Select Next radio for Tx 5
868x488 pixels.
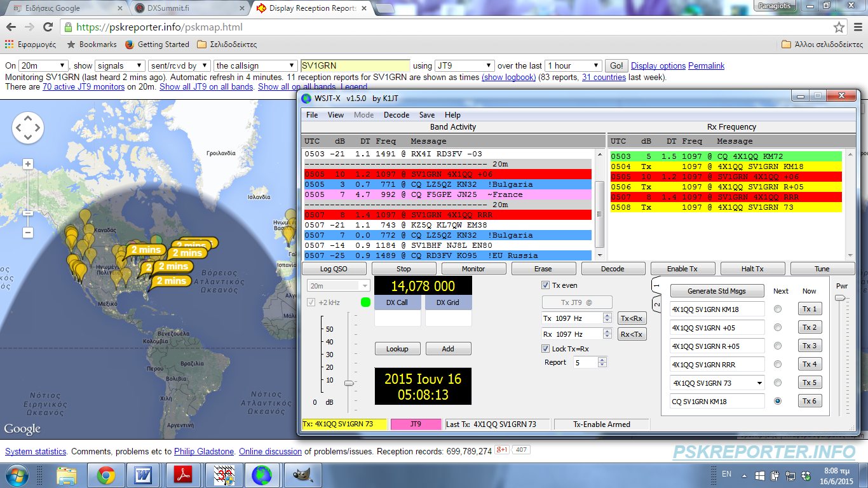point(777,383)
